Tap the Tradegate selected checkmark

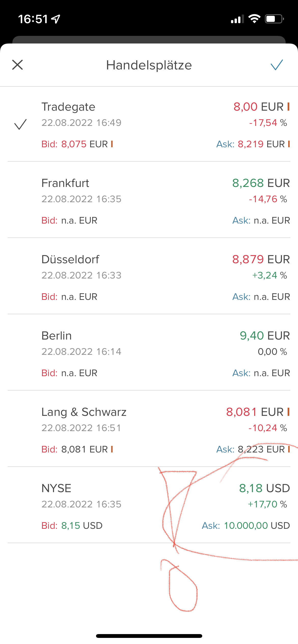[x=20, y=124]
